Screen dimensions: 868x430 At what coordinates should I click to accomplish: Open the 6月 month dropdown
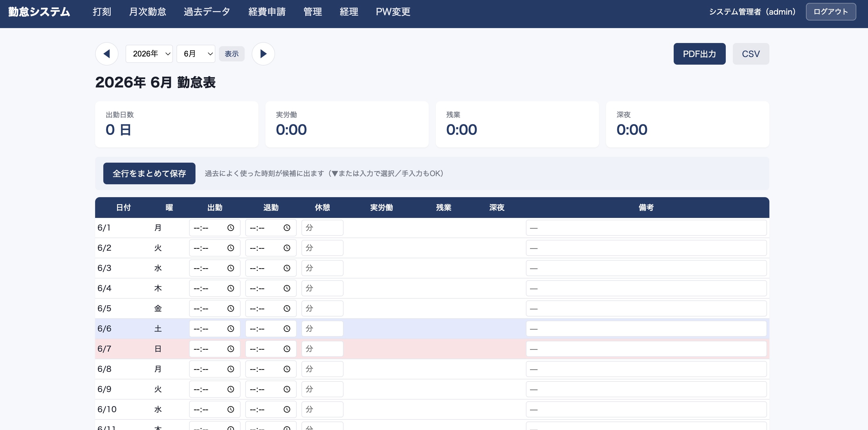[x=196, y=54]
